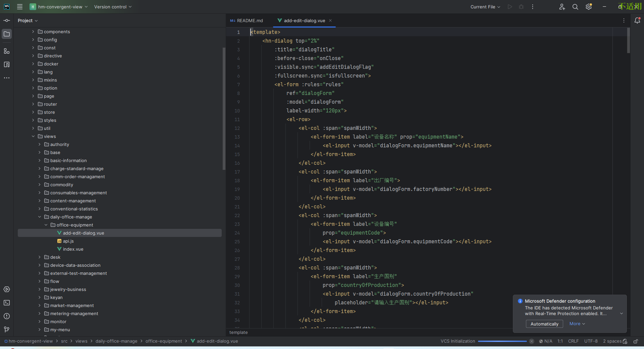Click UTF-8 encoding in status bar
This screenshot has width=644, height=349.
(x=591, y=341)
